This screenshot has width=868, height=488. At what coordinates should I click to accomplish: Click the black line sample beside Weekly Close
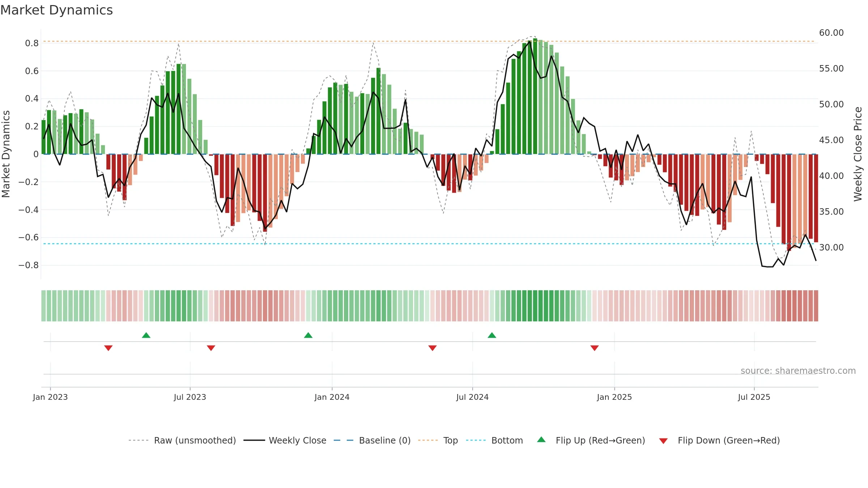coord(254,440)
